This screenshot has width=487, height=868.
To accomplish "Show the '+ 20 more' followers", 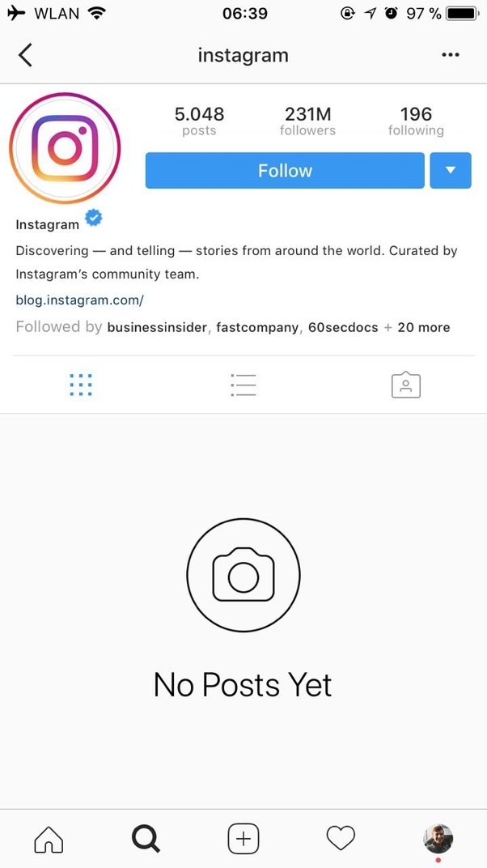I will pos(417,327).
